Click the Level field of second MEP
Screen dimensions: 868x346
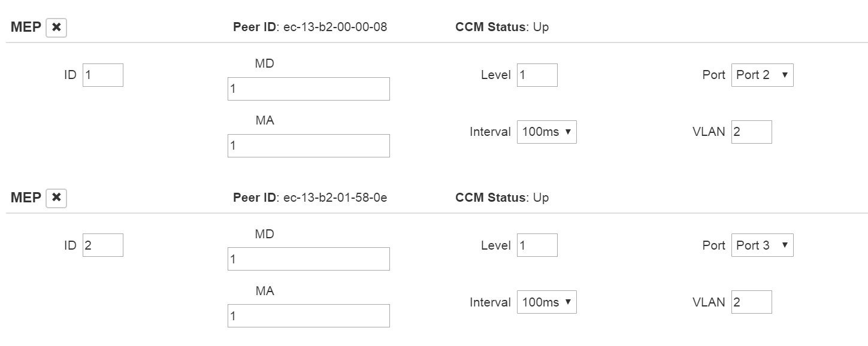point(537,245)
